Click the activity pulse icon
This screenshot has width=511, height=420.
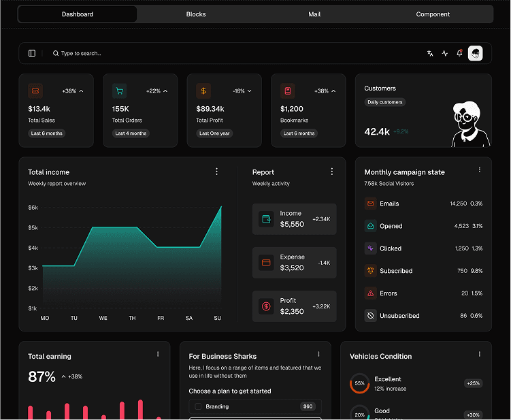(x=445, y=53)
